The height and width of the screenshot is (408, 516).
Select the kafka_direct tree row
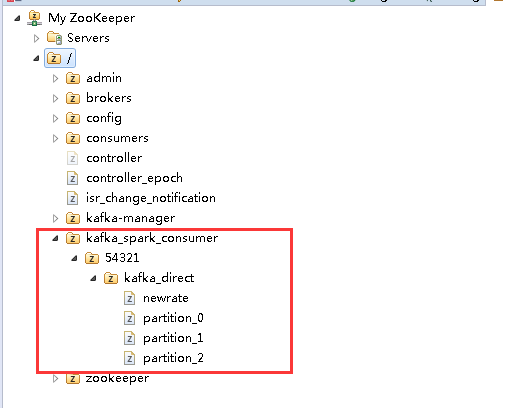tap(159, 278)
